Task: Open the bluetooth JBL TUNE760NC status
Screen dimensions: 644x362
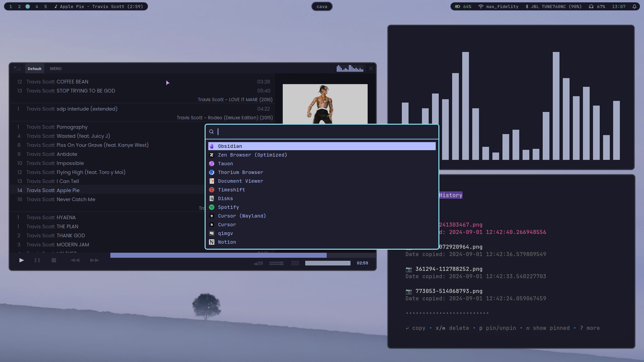Action: pos(553,7)
